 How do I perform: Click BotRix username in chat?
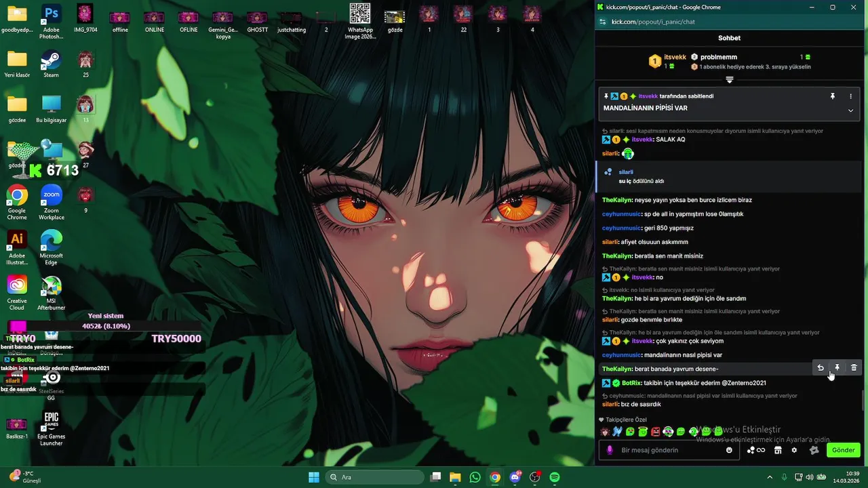631,383
